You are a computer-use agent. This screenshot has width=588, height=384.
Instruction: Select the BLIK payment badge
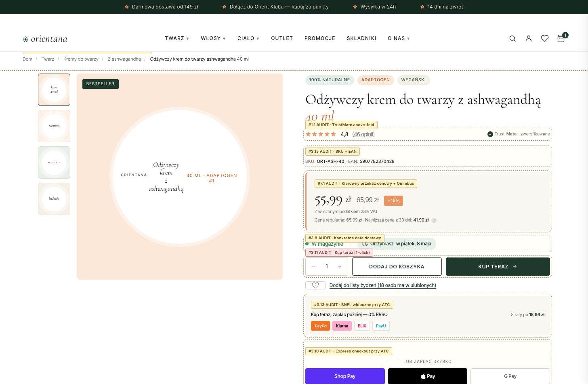pos(362,326)
